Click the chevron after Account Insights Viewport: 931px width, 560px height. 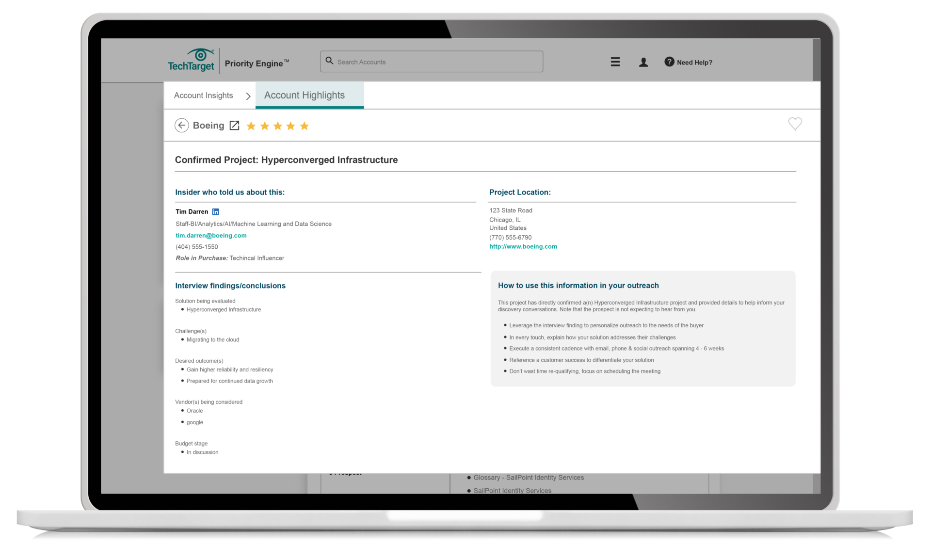tap(248, 96)
